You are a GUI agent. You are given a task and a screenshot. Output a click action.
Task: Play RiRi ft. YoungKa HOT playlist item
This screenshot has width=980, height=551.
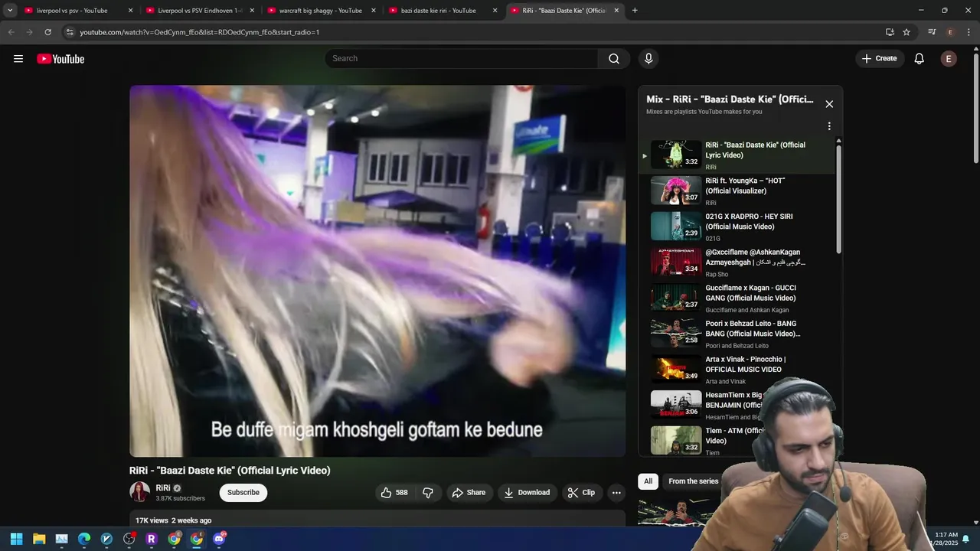[737, 191]
